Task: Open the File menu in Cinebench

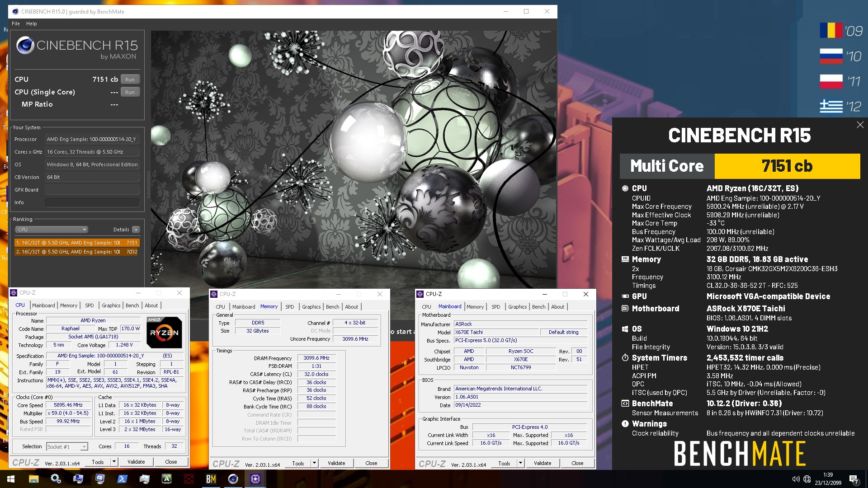Action: pos(16,23)
